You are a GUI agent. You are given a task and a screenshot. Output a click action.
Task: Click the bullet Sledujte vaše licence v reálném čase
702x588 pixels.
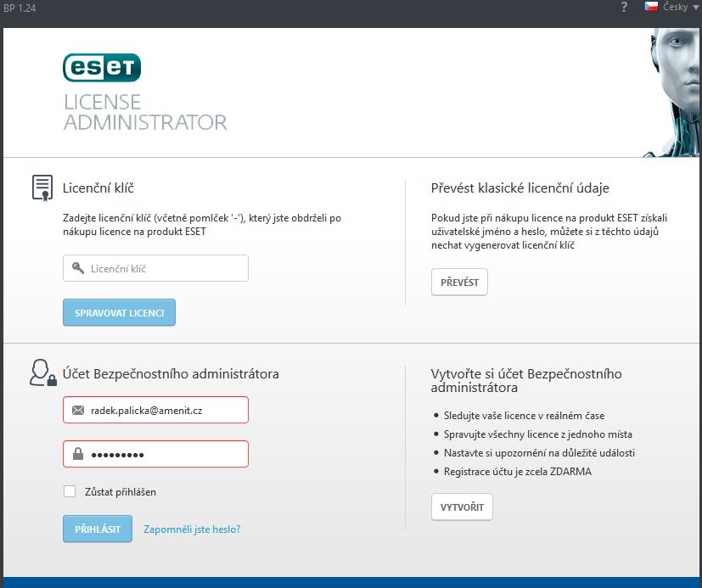(x=524, y=416)
